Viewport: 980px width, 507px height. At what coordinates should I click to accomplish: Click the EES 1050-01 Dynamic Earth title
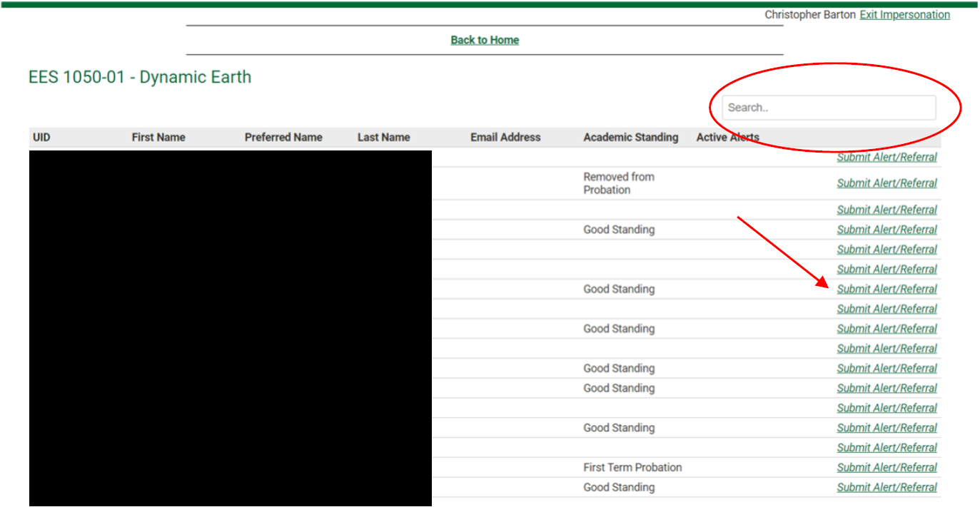tap(140, 77)
